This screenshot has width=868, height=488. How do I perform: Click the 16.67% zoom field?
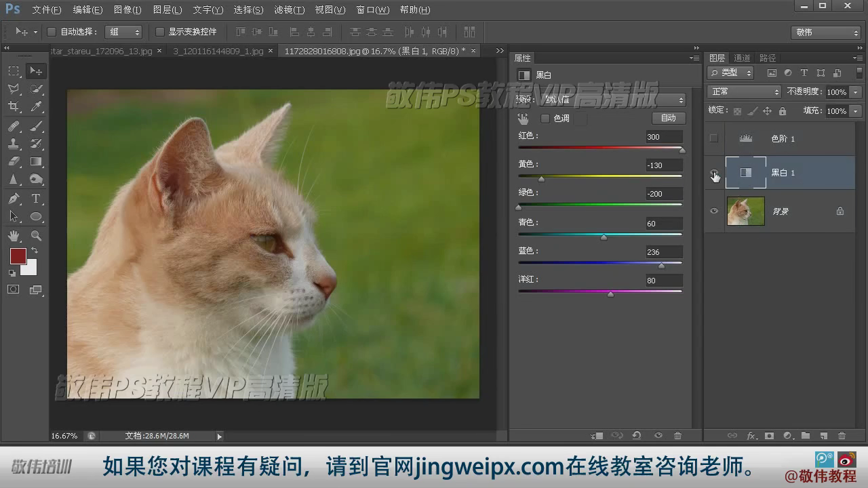65,436
